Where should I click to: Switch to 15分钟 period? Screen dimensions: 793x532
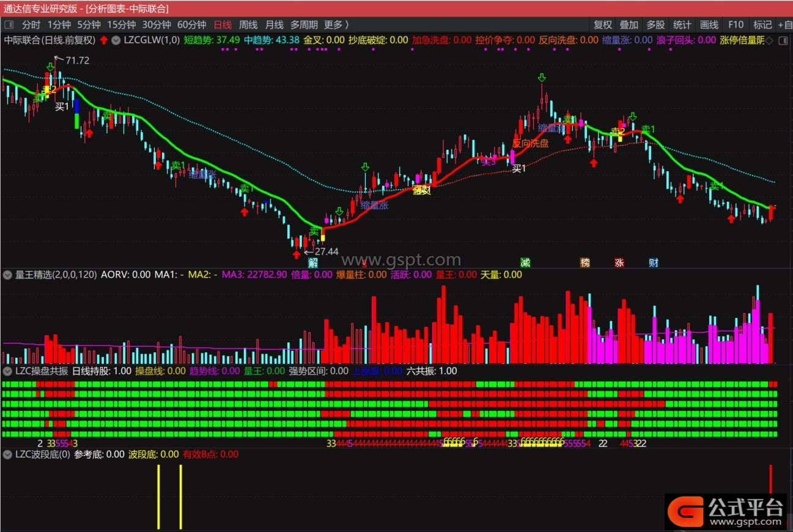(121, 24)
